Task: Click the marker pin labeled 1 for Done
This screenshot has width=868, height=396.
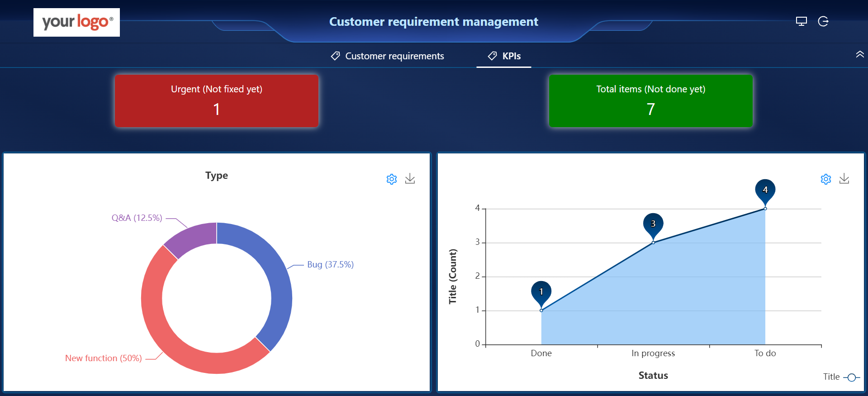Action: pyautogui.click(x=541, y=293)
